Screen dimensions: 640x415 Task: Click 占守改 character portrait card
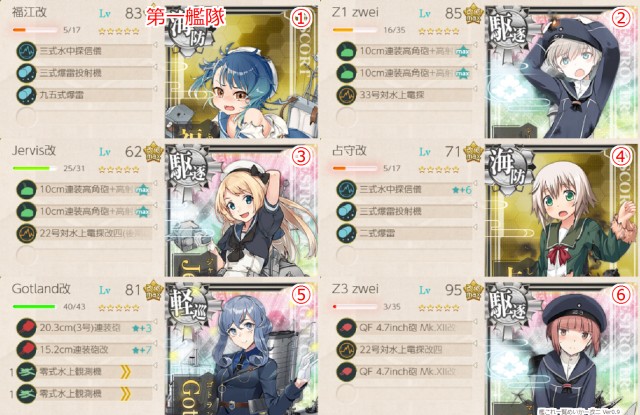pos(562,211)
